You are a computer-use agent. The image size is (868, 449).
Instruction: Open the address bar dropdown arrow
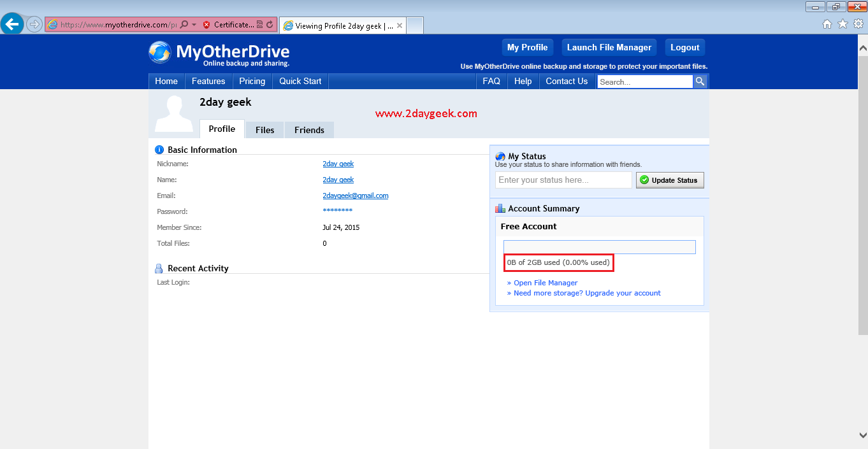[x=194, y=25]
